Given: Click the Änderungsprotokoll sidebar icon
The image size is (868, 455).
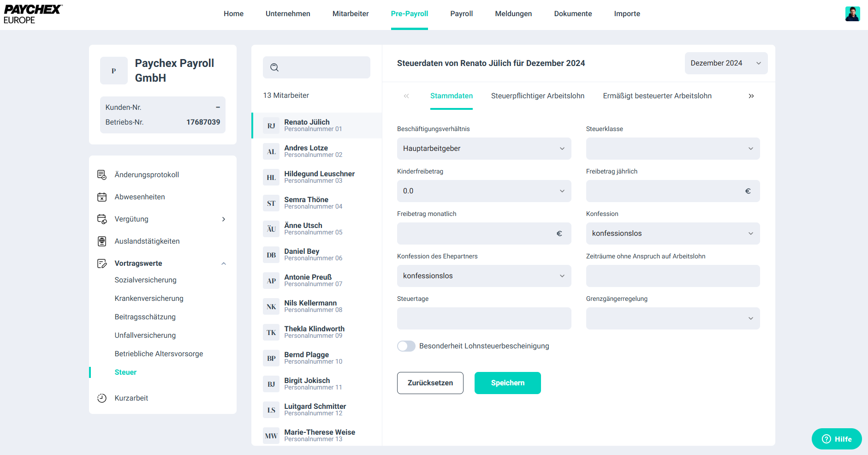Looking at the screenshot, I should pos(102,175).
